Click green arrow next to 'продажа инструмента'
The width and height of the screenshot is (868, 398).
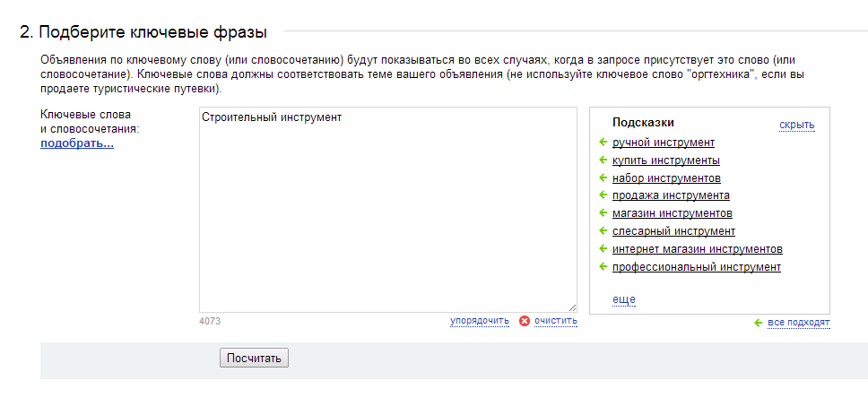pos(603,195)
